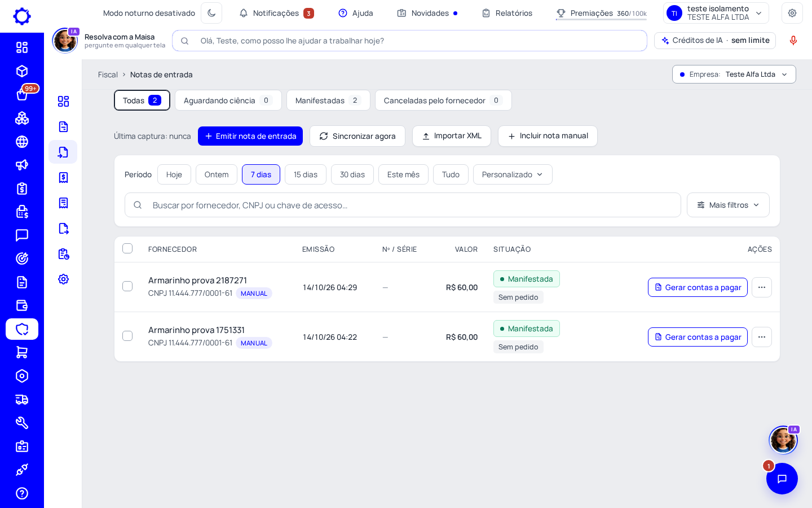Open the fiscal submenu gear icon
The height and width of the screenshot is (508, 812).
63,279
